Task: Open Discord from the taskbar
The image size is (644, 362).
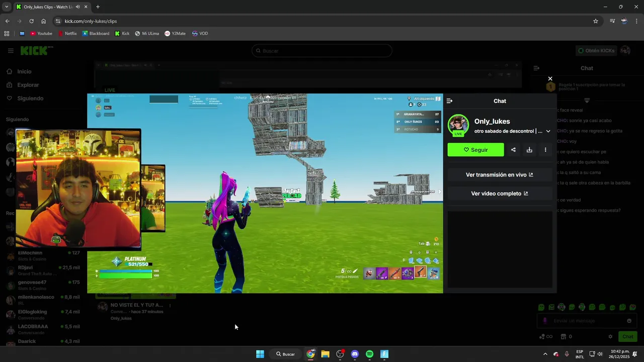Action: (x=355, y=354)
